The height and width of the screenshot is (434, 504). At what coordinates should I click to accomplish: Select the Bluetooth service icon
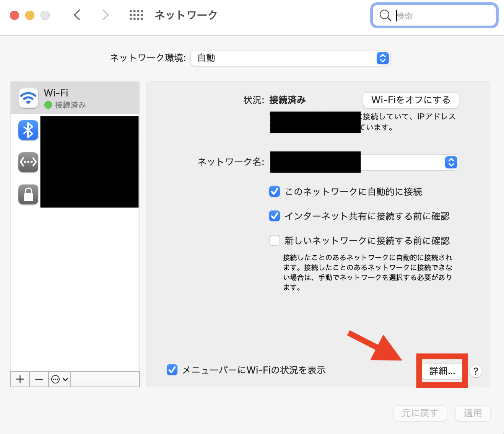(28, 130)
